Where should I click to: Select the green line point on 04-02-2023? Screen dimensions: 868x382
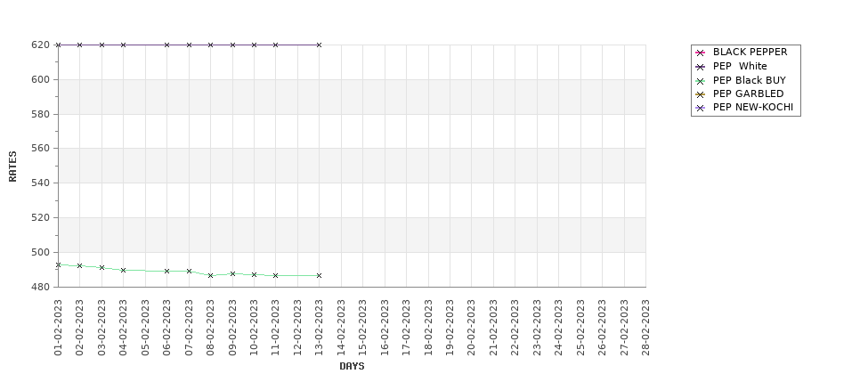tap(124, 270)
